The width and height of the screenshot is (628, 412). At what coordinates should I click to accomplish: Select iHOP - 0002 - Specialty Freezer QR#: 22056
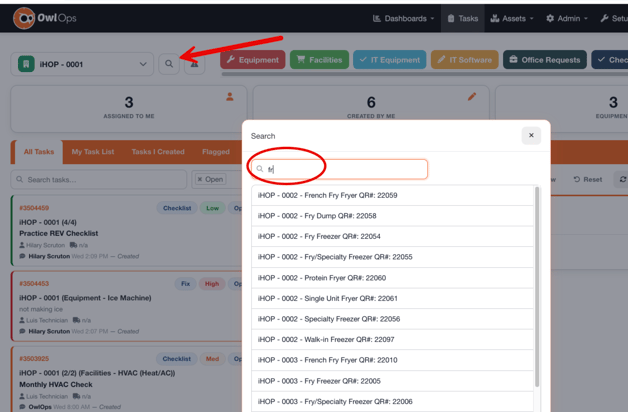[x=392, y=319]
